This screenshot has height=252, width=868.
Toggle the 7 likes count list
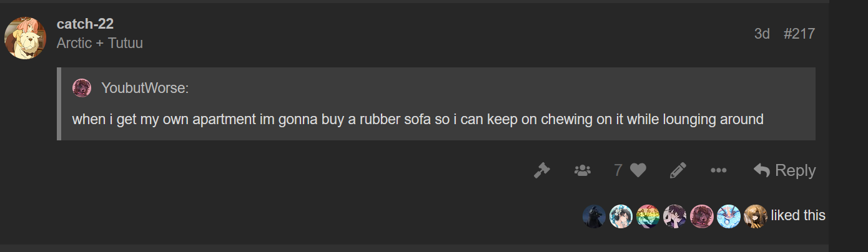[618, 170]
